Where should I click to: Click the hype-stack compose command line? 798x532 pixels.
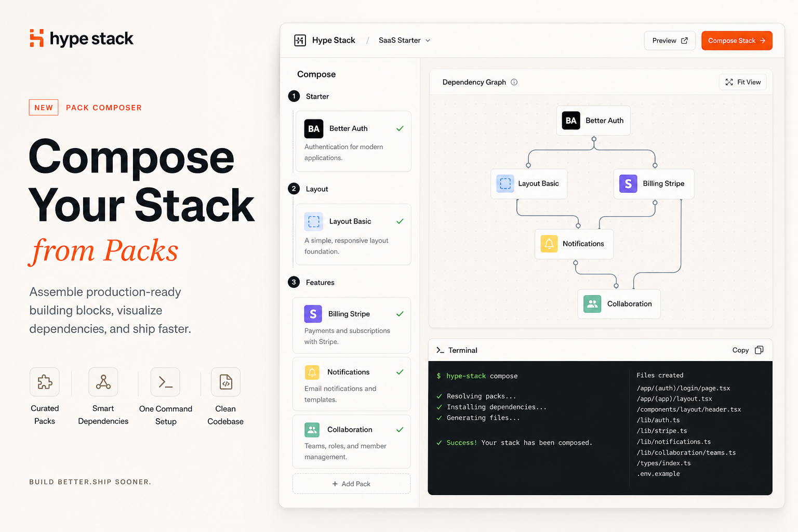click(x=477, y=376)
